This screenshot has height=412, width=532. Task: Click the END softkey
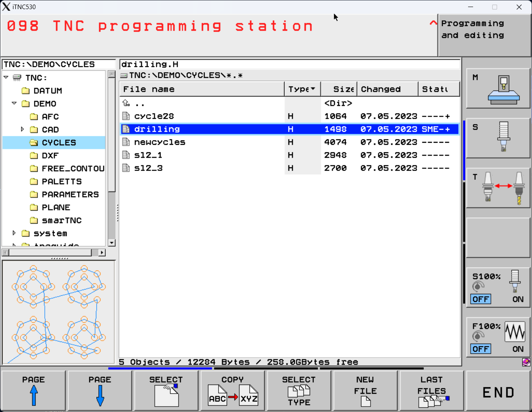[498, 391]
